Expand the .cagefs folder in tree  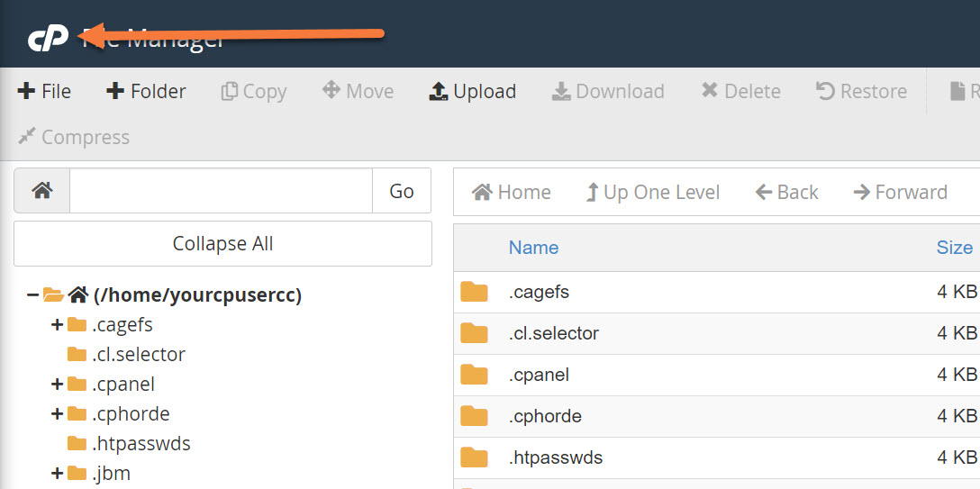57,325
